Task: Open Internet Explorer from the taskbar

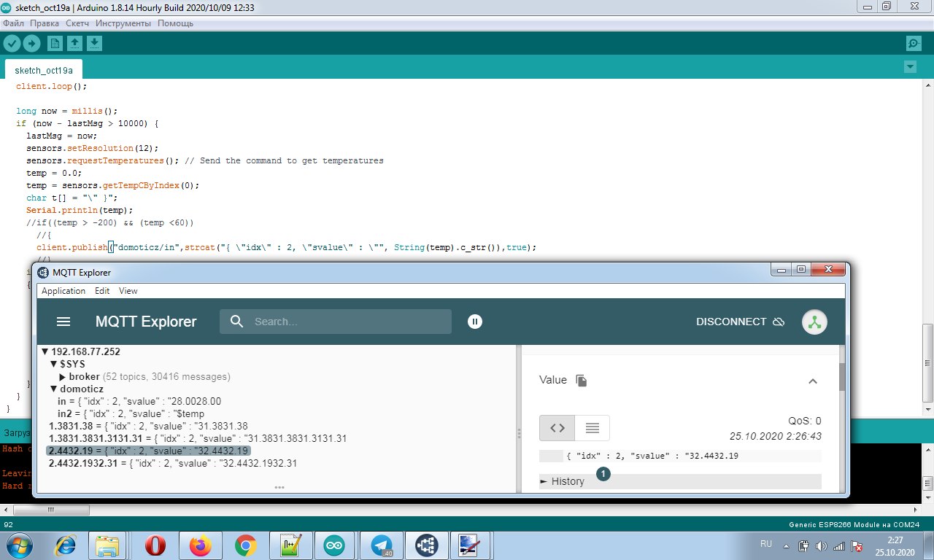Action: [x=67, y=545]
